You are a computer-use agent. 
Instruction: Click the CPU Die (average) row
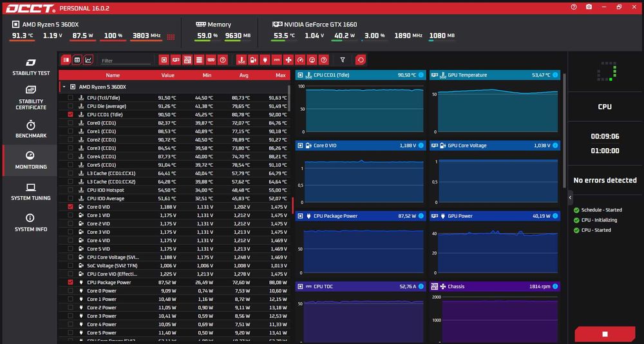click(x=174, y=106)
